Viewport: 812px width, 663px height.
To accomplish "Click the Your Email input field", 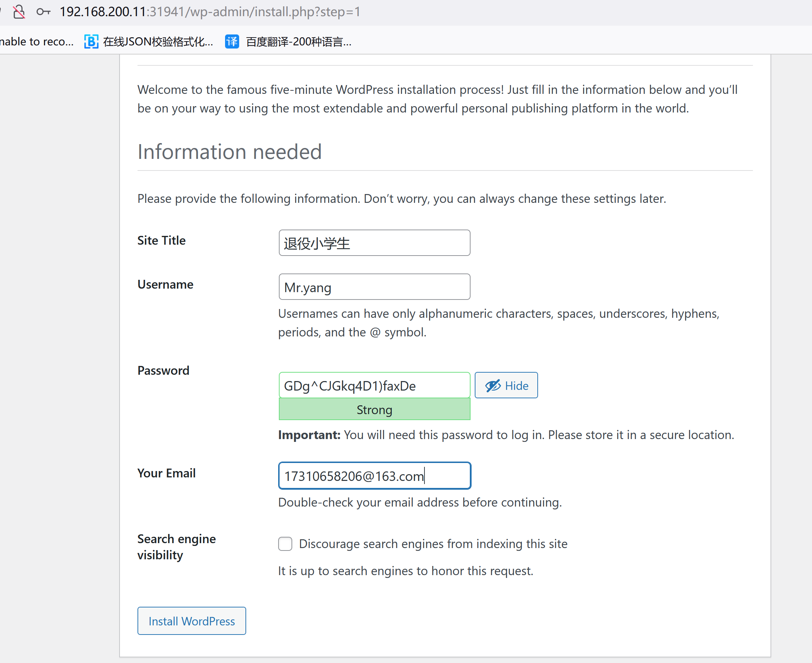I will coord(375,476).
